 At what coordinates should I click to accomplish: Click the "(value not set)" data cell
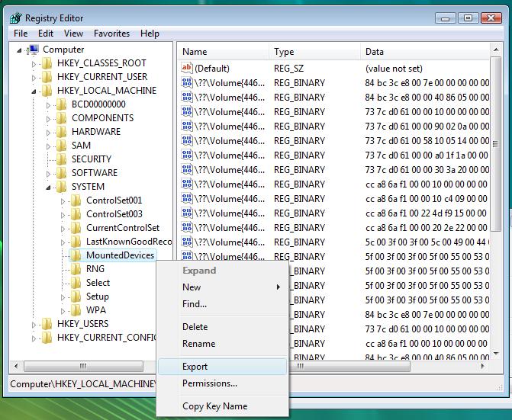394,69
